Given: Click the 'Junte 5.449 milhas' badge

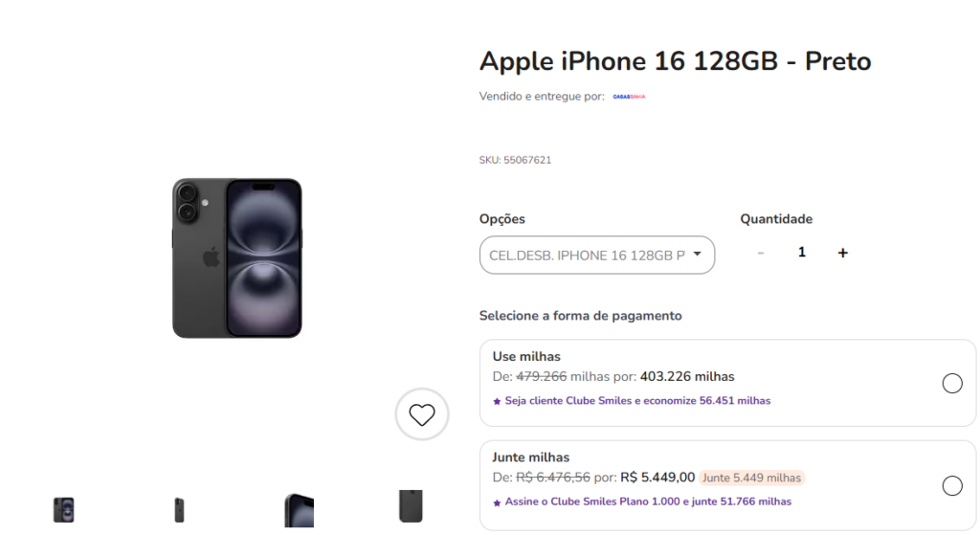Looking at the screenshot, I should point(751,478).
